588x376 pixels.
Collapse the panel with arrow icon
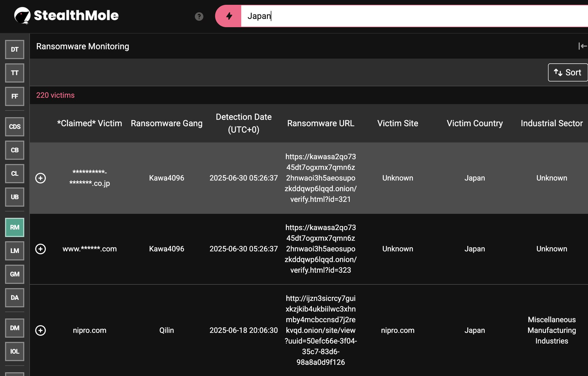click(583, 46)
